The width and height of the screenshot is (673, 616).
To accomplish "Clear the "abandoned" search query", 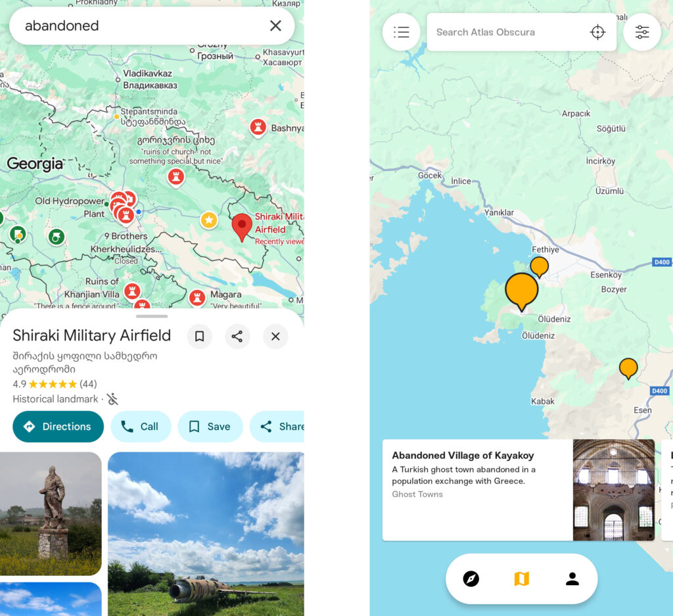I will pyautogui.click(x=275, y=26).
